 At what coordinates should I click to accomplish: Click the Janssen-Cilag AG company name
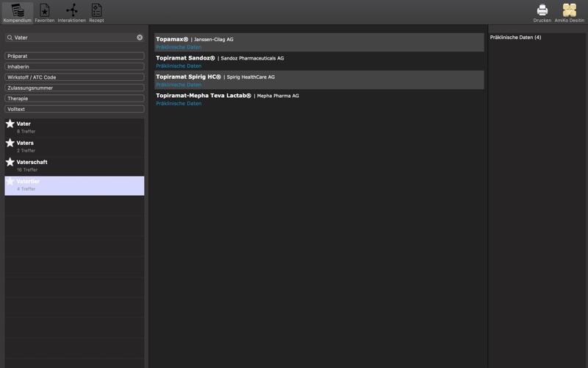pos(213,40)
